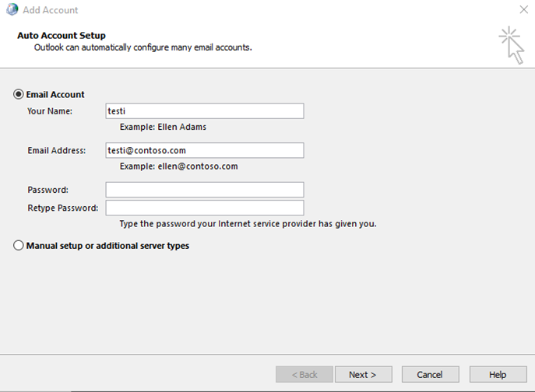Click the greyed-out < Back button

click(304, 375)
